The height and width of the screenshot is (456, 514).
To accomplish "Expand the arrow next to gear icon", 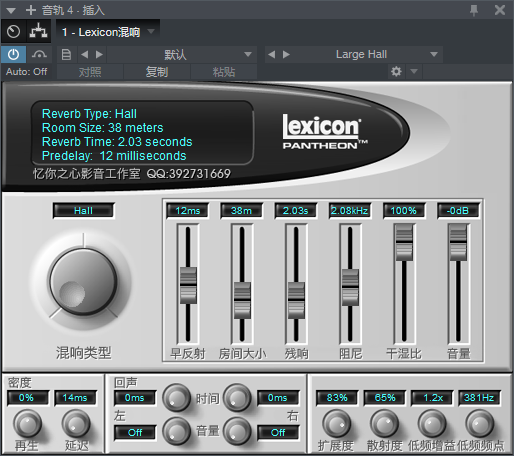I will tap(414, 71).
